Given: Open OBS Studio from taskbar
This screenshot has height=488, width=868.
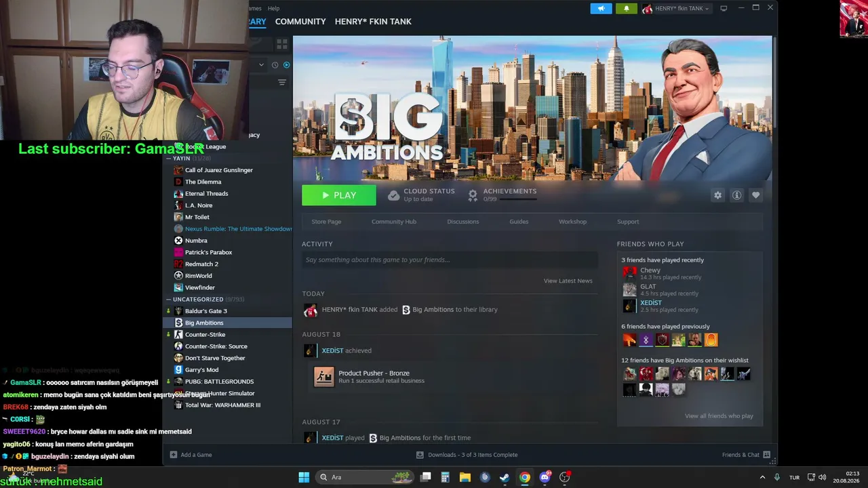Looking at the screenshot, I should pyautogui.click(x=564, y=477).
